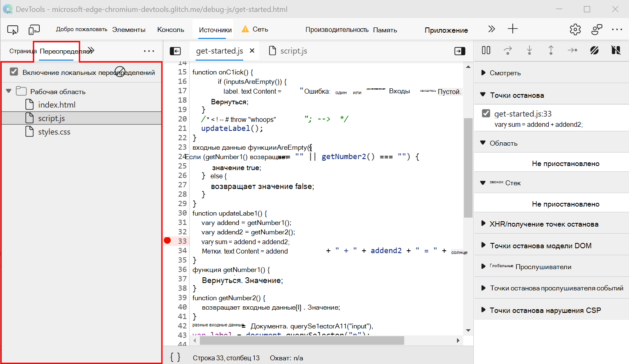This screenshot has height=364, width=629.
Task: Step out of current function
Action: pyautogui.click(x=551, y=50)
